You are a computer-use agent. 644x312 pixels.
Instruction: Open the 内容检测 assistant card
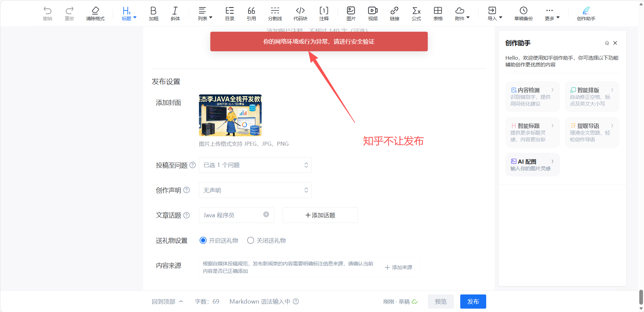coord(532,96)
